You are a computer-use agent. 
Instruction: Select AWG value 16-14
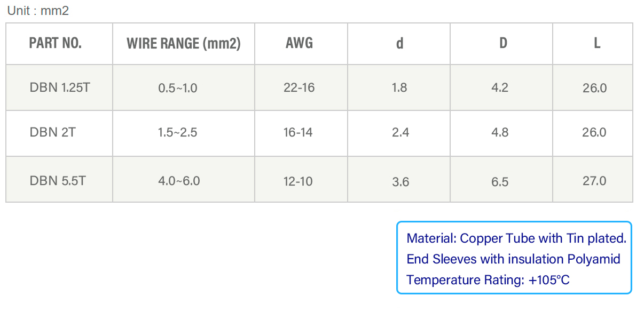[298, 132]
